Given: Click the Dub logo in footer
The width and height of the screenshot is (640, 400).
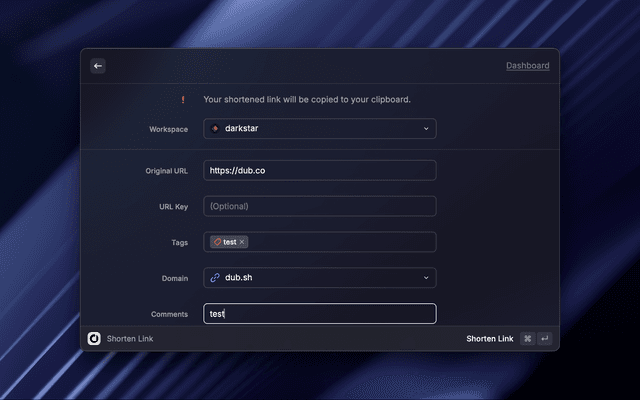Looking at the screenshot, I should tap(94, 339).
